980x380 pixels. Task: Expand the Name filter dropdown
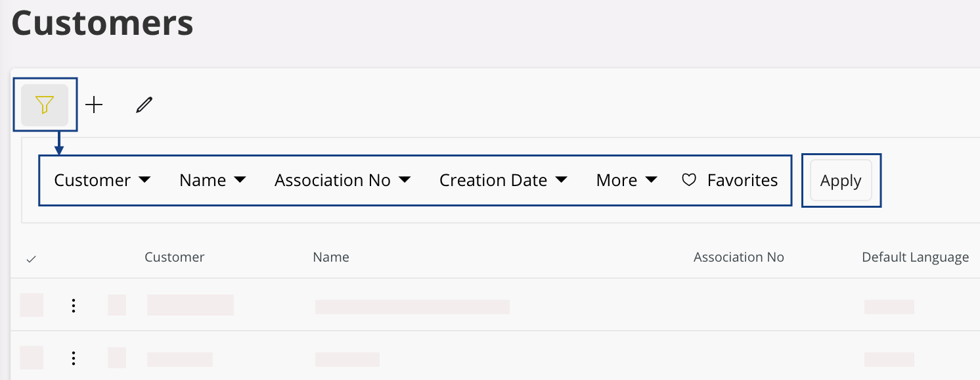point(212,180)
